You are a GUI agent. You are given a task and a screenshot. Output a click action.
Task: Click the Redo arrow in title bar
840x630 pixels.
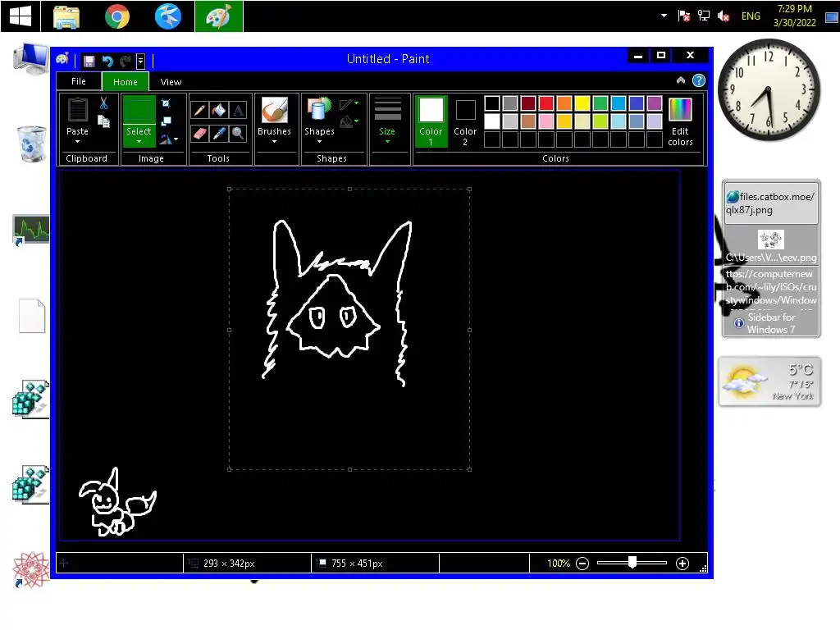pos(126,61)
